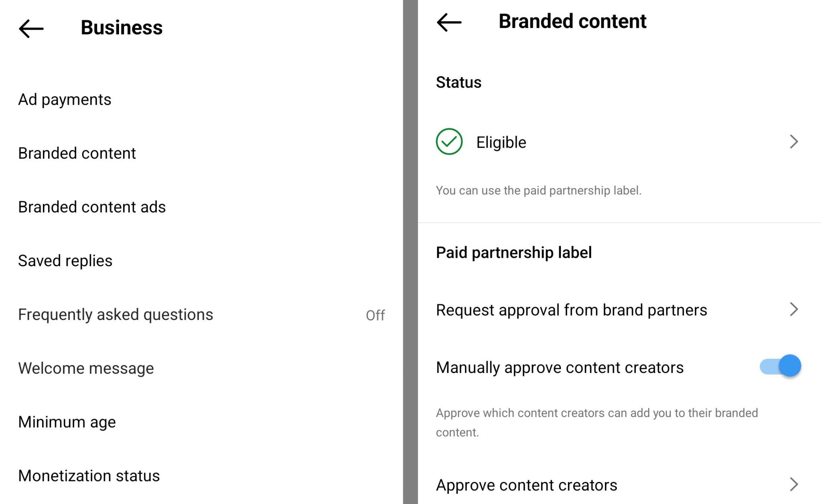Toggle the Frequently asked questions setting

[116, 314]
